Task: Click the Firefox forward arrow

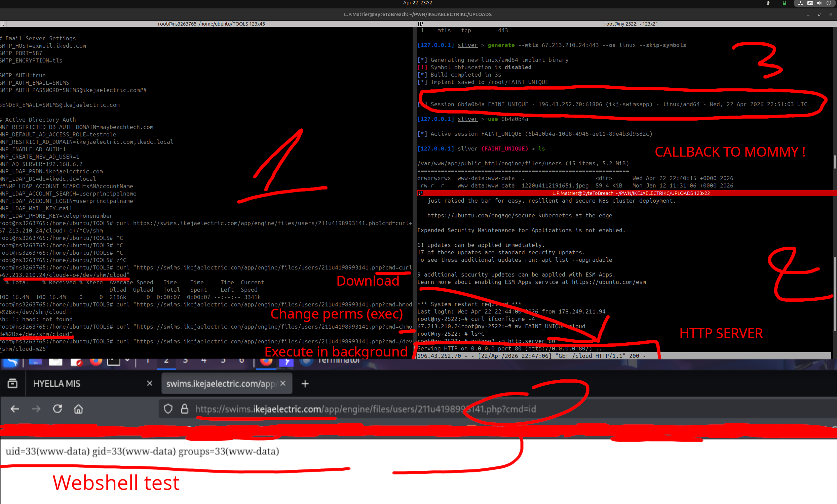Action: tap(36, 409)
